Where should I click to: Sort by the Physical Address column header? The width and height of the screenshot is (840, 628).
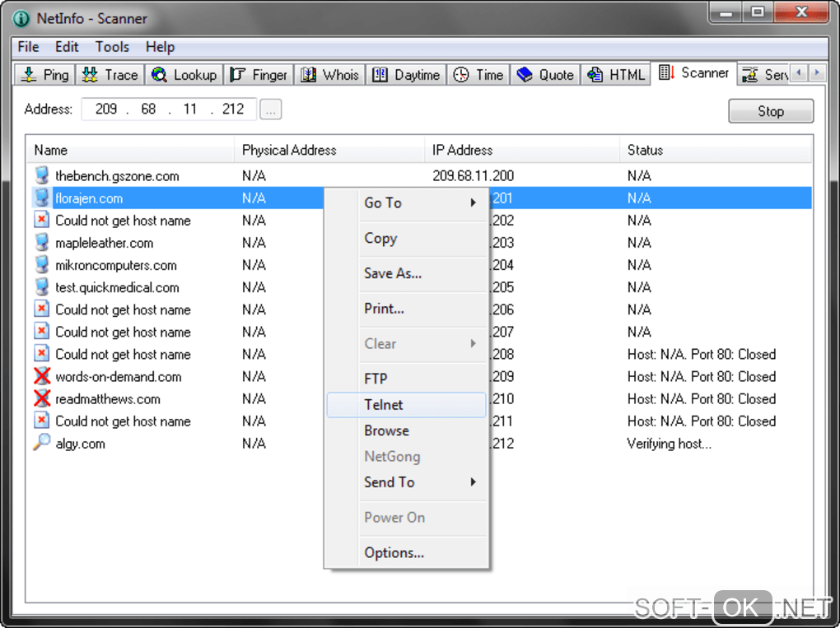click(329, 150)
